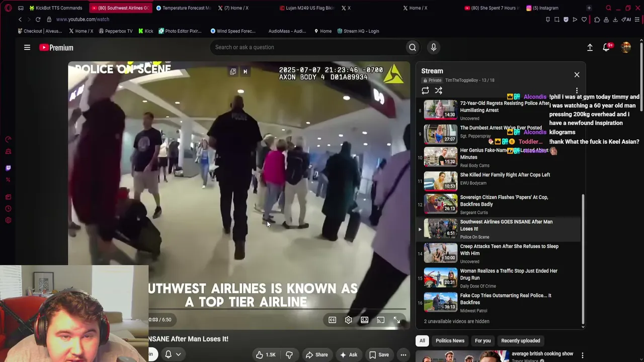Image resolution: width=644 pixels, height=362 pixels.
Task: Play 'Creep Attacks Teen' playlist video
Action: (x=498, y=253)
